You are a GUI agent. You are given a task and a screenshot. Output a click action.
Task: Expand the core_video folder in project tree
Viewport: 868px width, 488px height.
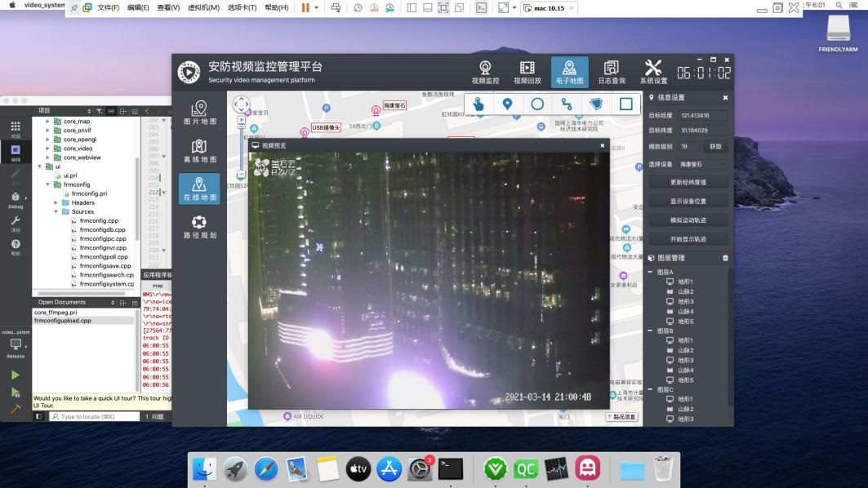click(47, 149)
